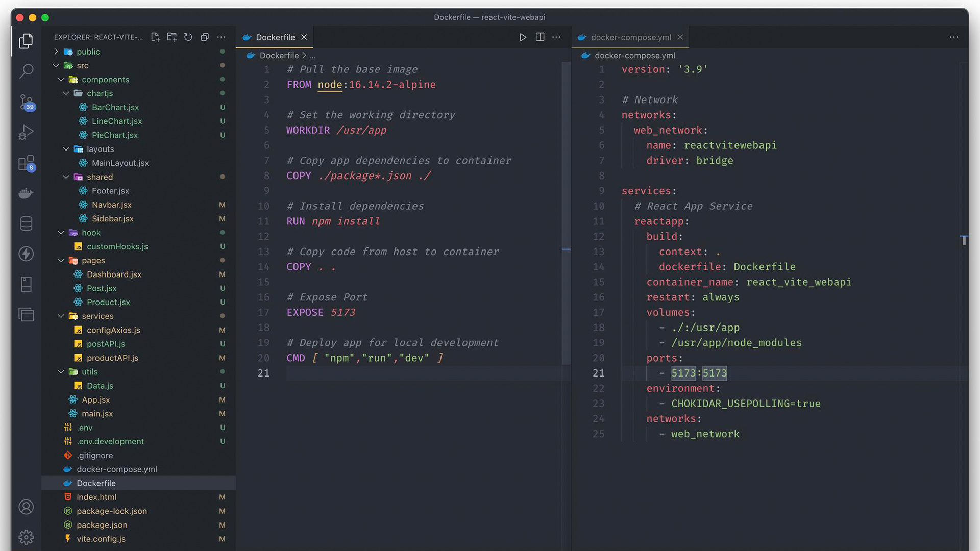The height and width of the screenshot is (551, 980).
Task: Click more actions ellipsis in explorer toolbar
Action: click(x=221, y=37)
